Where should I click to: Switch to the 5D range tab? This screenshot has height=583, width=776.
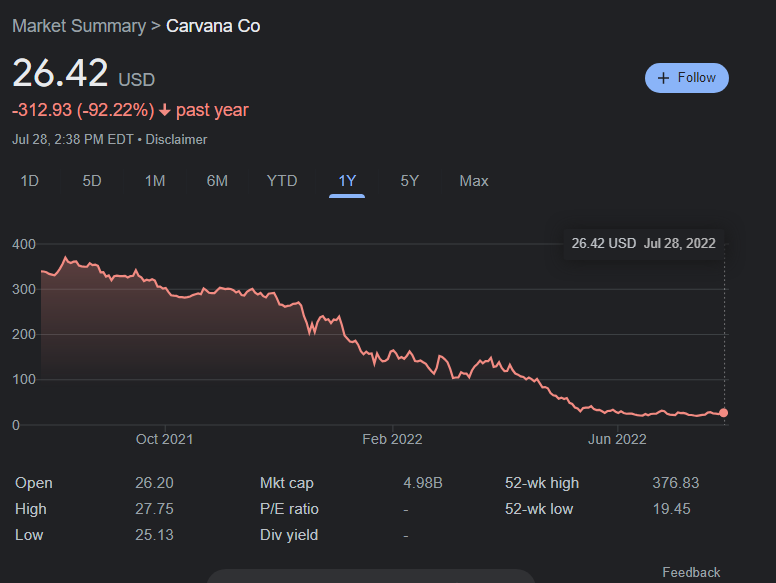click(x=92, y=181)
